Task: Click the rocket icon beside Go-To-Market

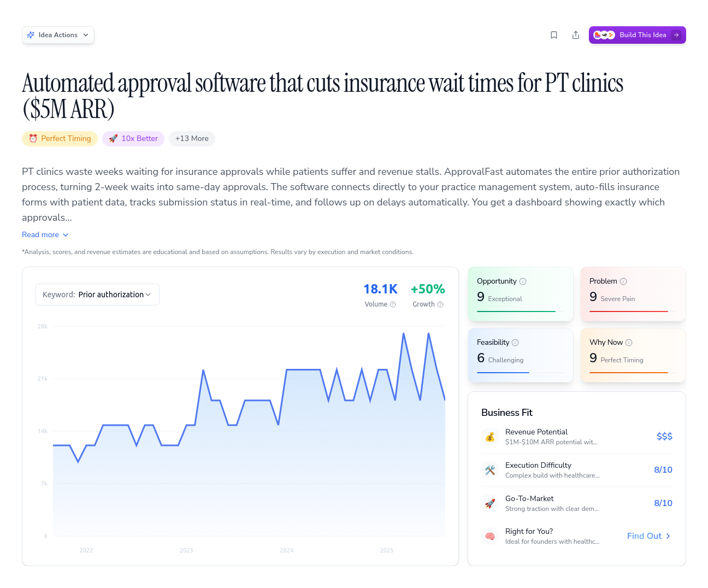Action: click(490, 503)
